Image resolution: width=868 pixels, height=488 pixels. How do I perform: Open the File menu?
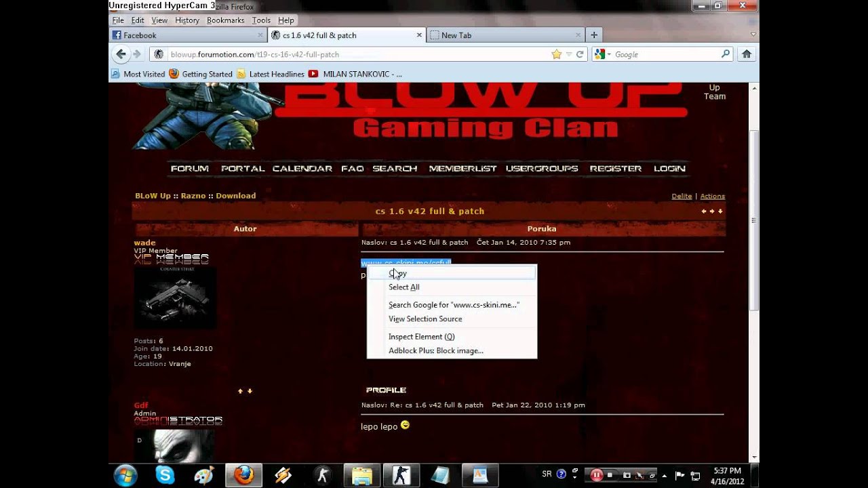coord(118,20)
